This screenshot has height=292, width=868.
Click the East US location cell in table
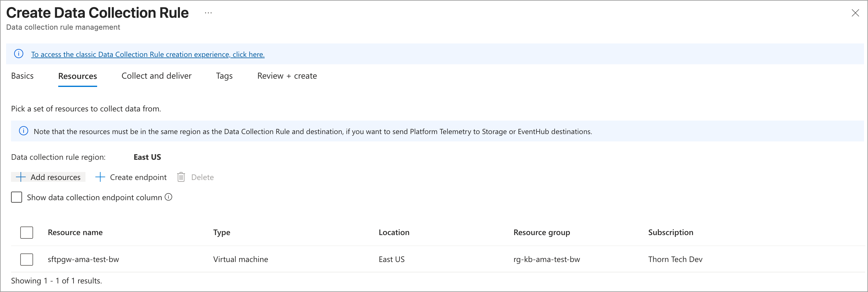[x=392, y=259]
